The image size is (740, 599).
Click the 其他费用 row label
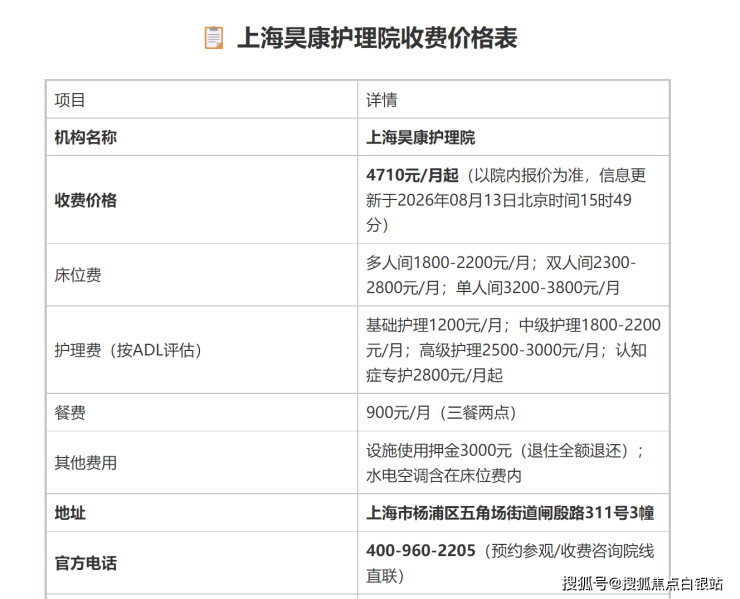pyautogui.click(x=85, y=463)
